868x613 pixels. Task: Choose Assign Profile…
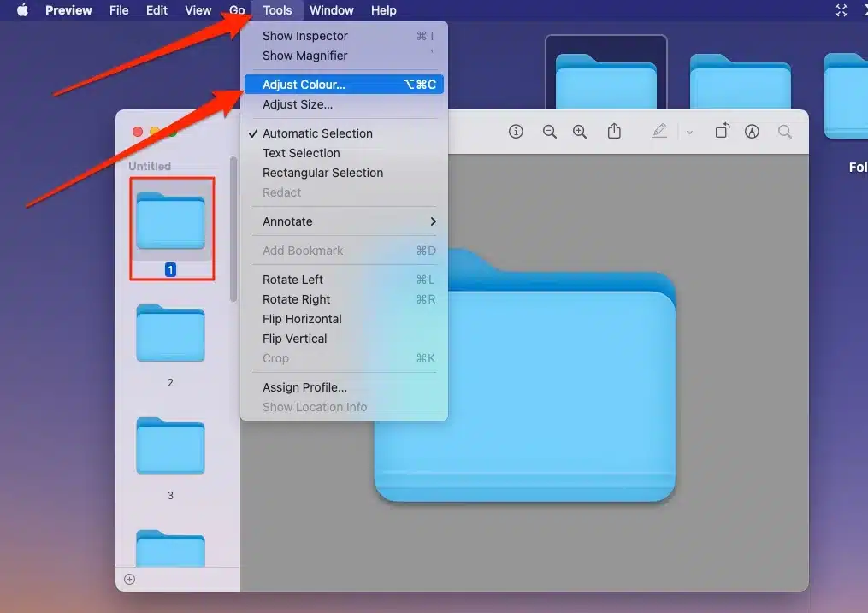click(x=344, y=387)
